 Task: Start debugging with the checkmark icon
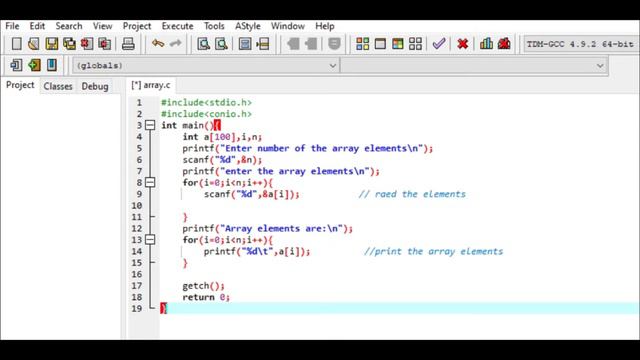pyautogui.click(x=439, y=43)
